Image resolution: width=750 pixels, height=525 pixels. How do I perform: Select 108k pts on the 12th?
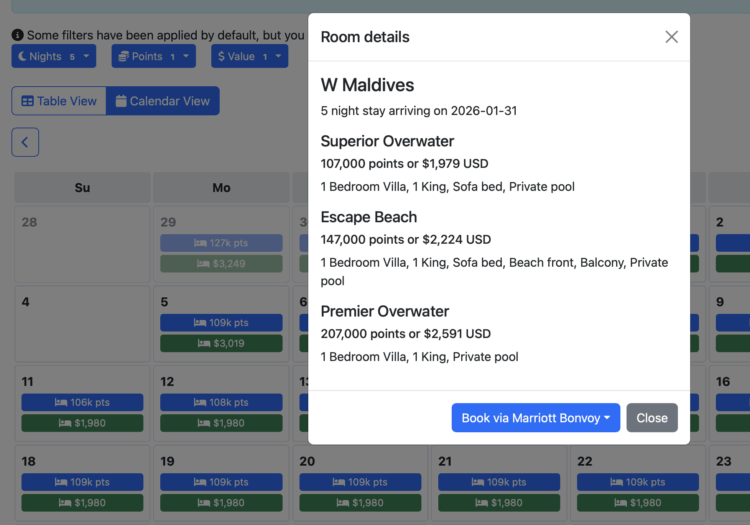click(x=221, y=402)
